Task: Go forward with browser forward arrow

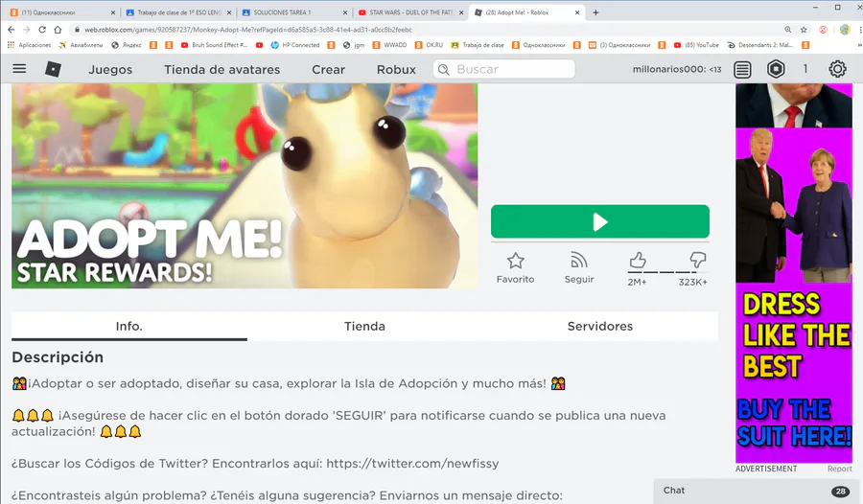Action: [27, 30]
